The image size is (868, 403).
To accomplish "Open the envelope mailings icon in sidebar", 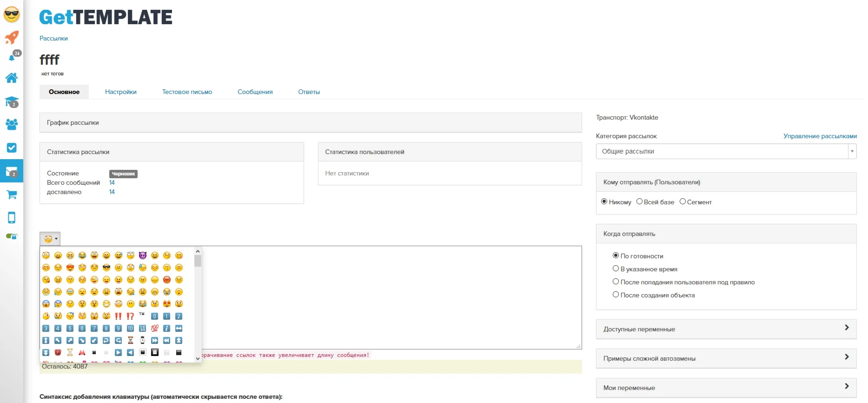I will pos(12,171).
